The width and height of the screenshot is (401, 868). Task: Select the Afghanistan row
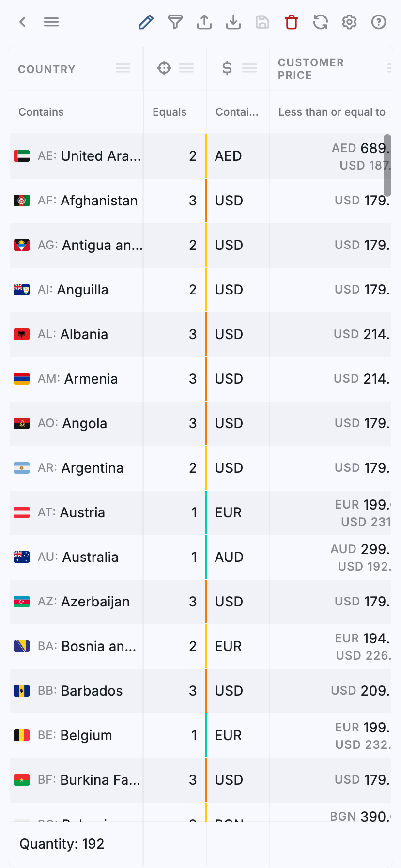click(99, 201)
